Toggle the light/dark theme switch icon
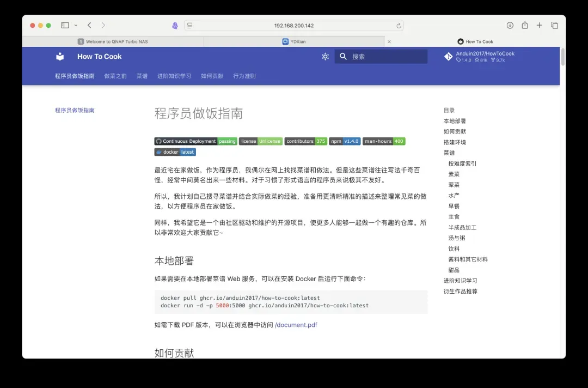This screenshot has width=588, height=388. click(325, 57)
